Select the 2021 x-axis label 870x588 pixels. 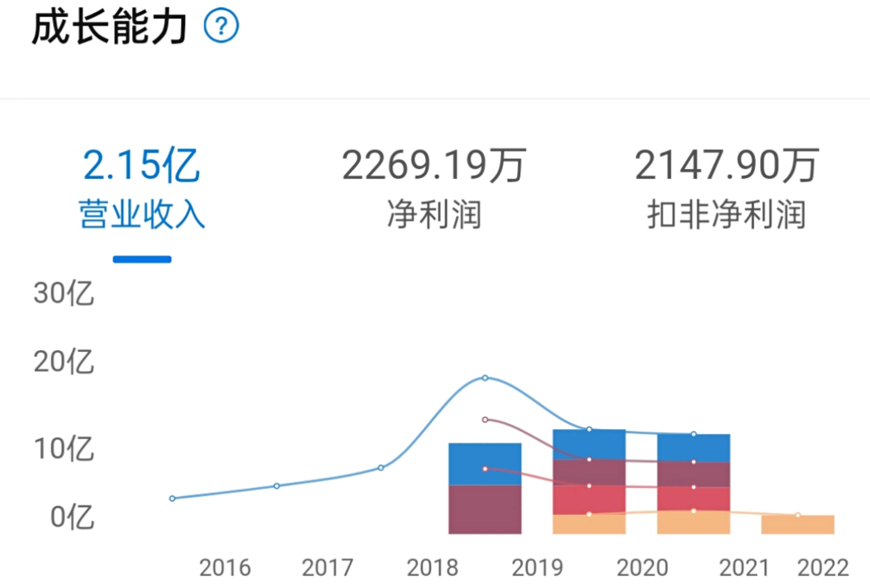coord(744,568)
